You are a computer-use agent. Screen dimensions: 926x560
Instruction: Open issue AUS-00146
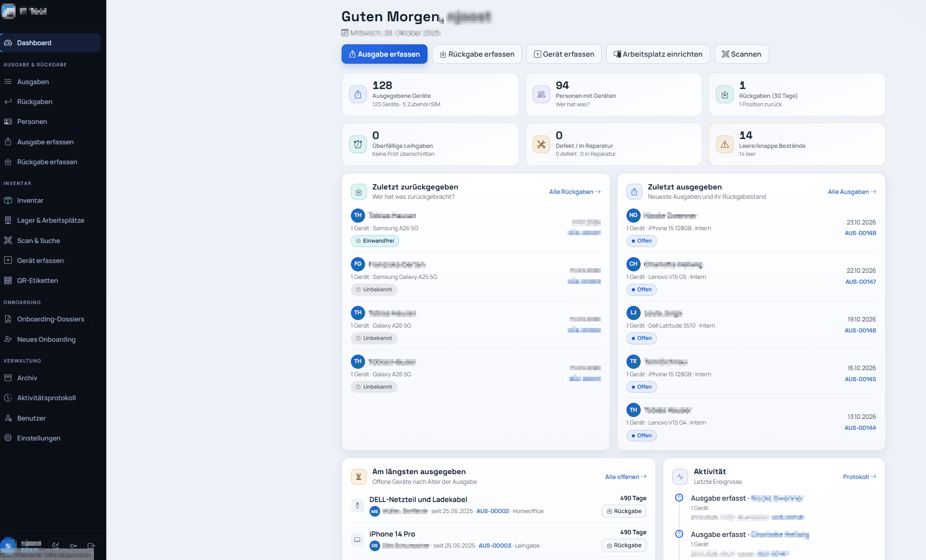coord(860,331)
